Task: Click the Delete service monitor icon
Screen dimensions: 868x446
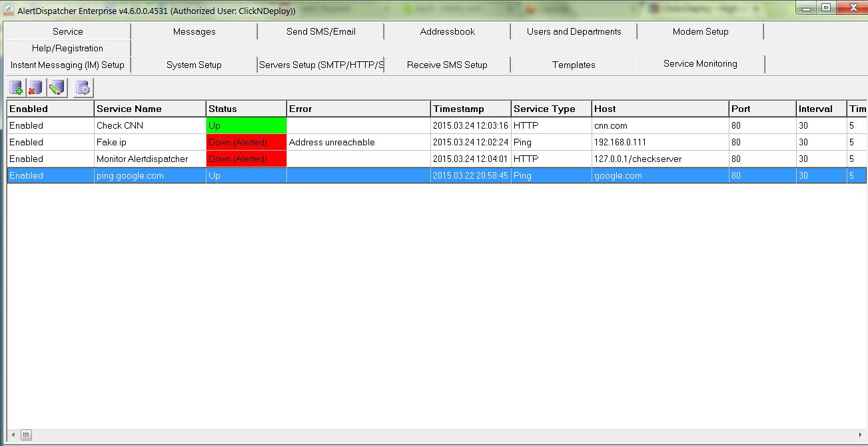Action: [x=35, y=87]
